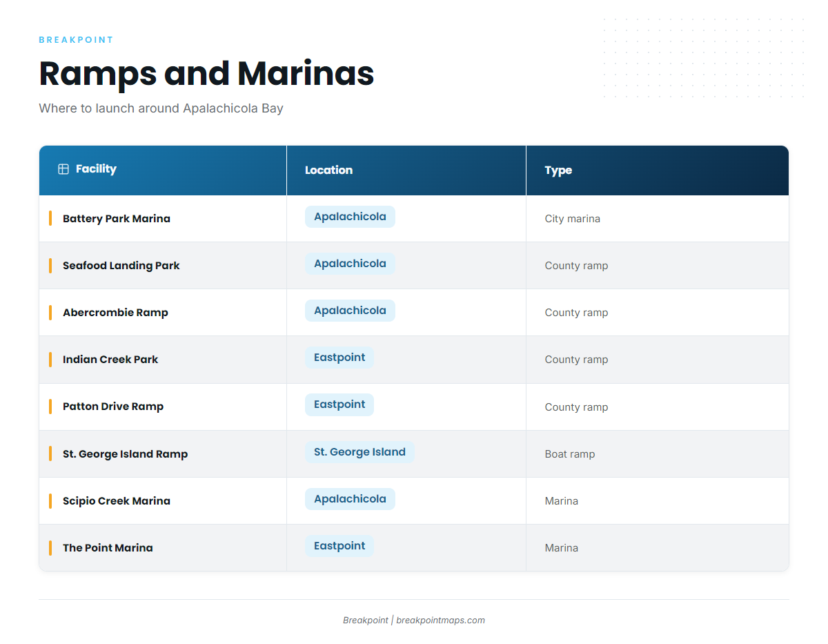Click the "Abercrombie Ramp" facility name
Viewport: 828px width, 644px height.
pos(115,313)
